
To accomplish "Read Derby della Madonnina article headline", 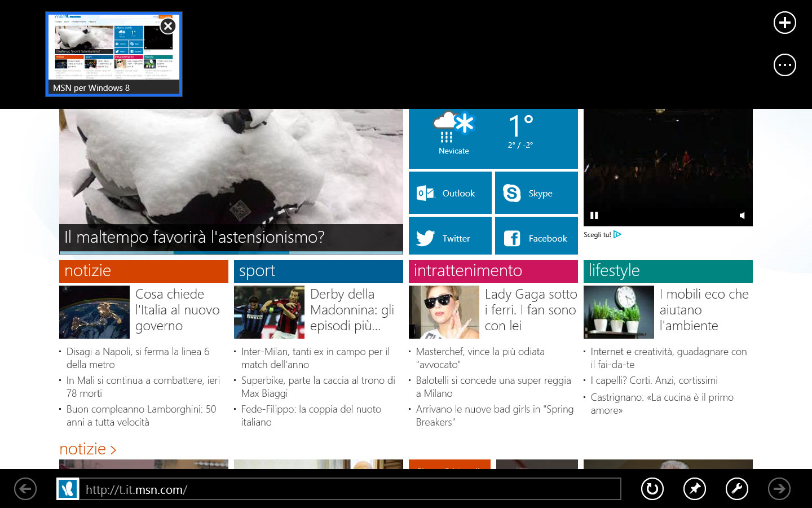I will click(x=352, y=310).
